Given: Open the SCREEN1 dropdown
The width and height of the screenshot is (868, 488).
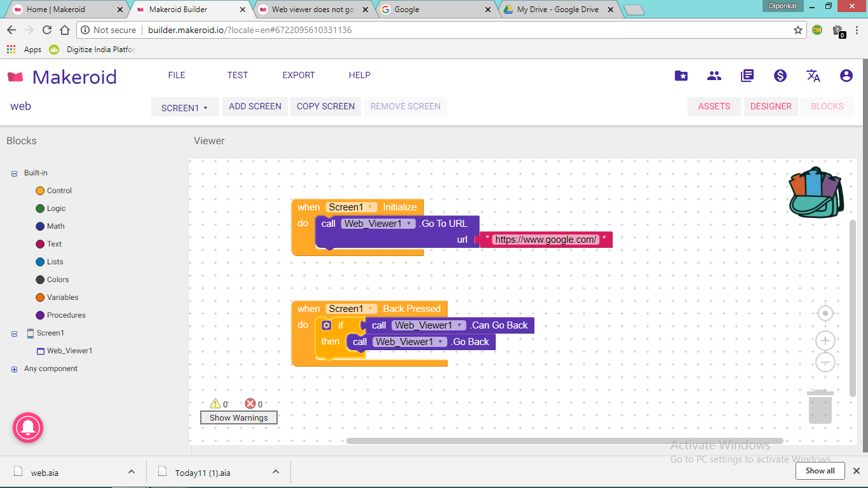Looking at the screenshot, I should [x=184, y=107].
